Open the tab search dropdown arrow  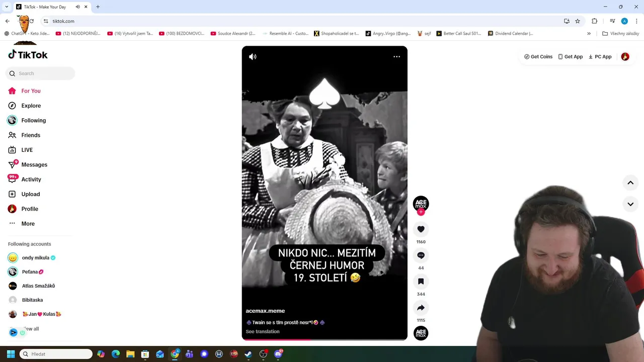(x=6, y=7)
